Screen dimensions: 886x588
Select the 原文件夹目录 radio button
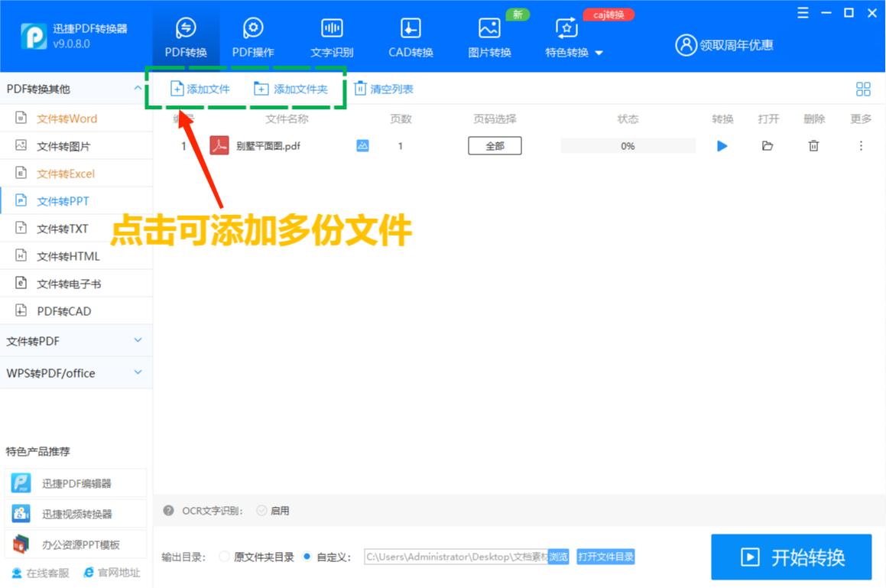tap(223, 557)
